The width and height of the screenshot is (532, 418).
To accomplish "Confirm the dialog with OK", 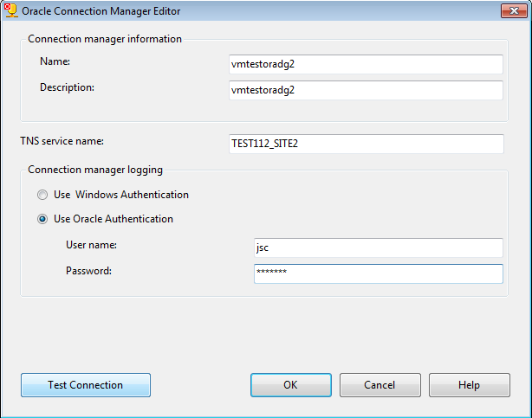I will 290,385.
